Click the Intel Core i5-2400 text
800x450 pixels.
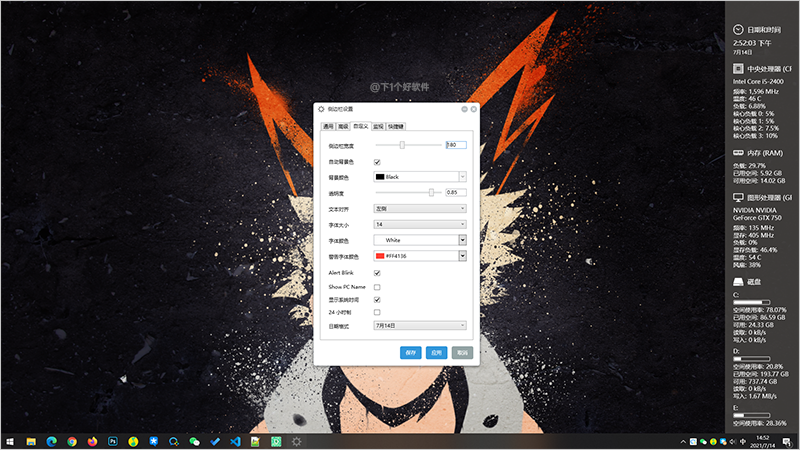[758, 82]
